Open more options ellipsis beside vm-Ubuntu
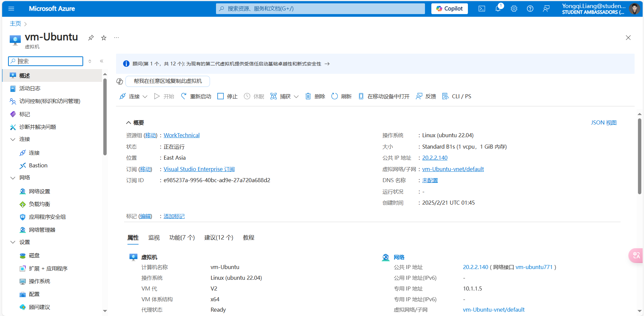Viewport: 644px width, 316px height. pyautogui.click(x=116, y=38)
